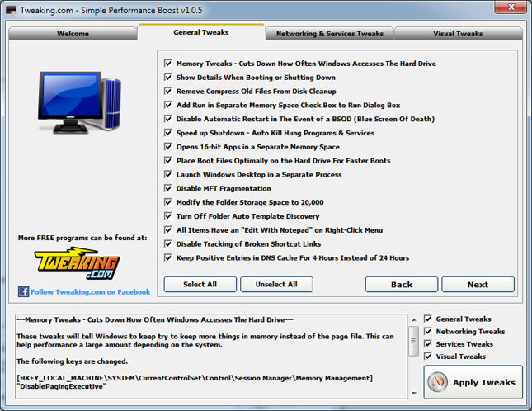The width and height of the screenshot is (532, 411).
Task: Switch to the Networking & Services Tweaks tab
Action: coord(330,34)
